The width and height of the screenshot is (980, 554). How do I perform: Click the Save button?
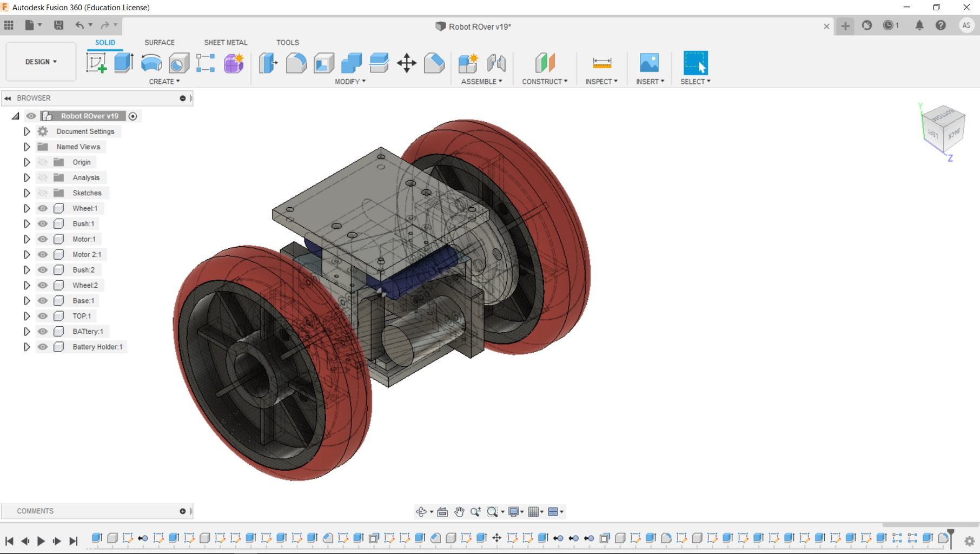click(x=58, y=25)
